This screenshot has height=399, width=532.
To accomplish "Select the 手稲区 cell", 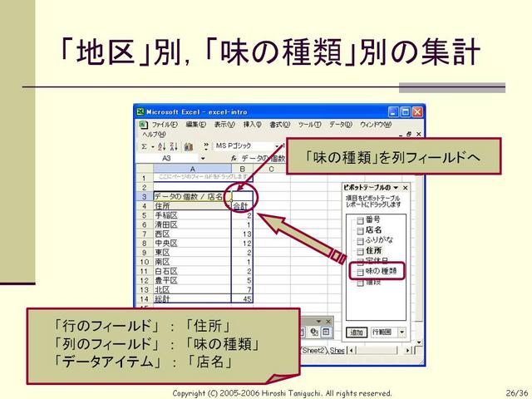I will pos(192,215).
